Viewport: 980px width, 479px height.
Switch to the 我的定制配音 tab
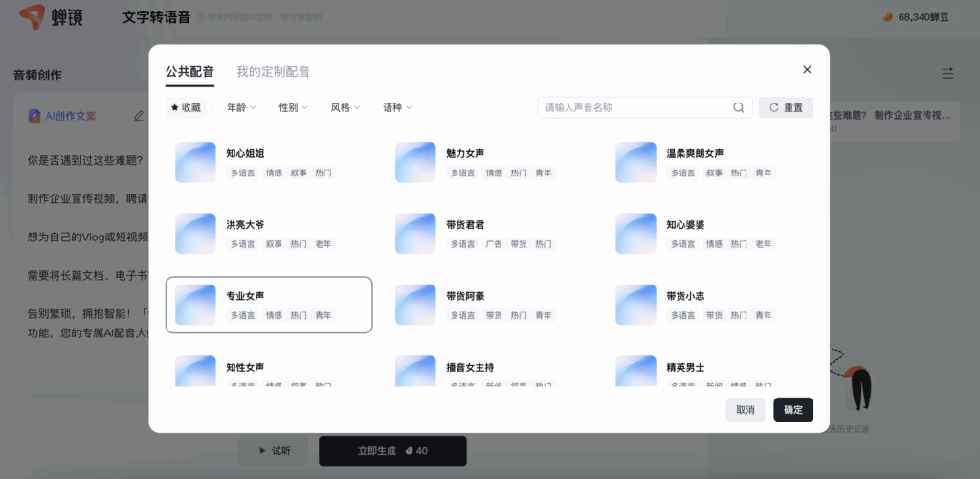[x=273, y=71]
